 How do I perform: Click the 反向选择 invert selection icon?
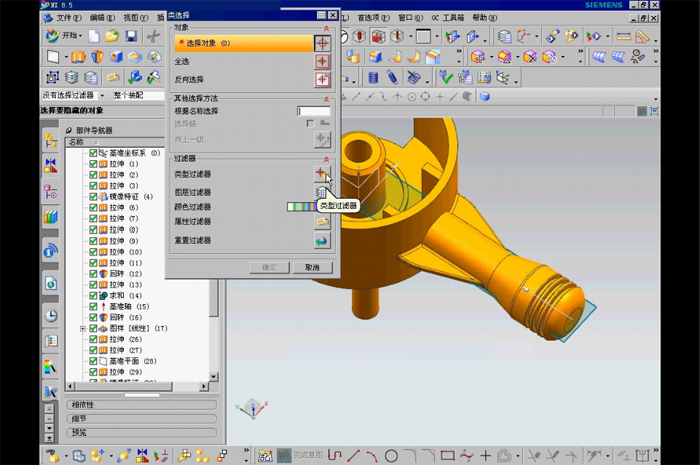(322, 79)
